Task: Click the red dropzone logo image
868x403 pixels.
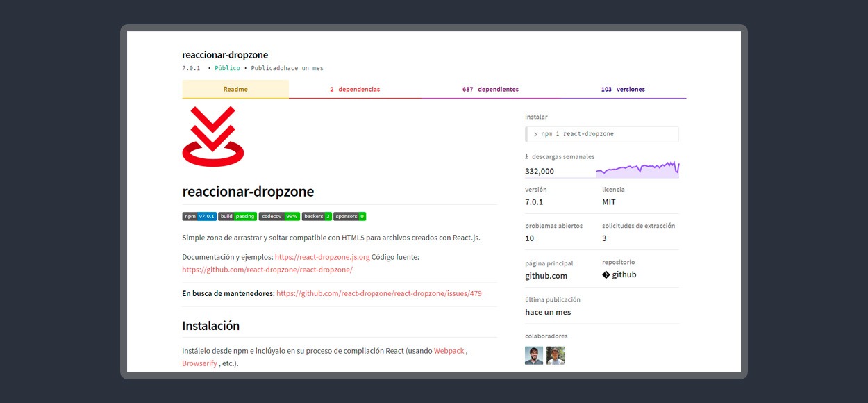Action: click(x=213, y=136)
